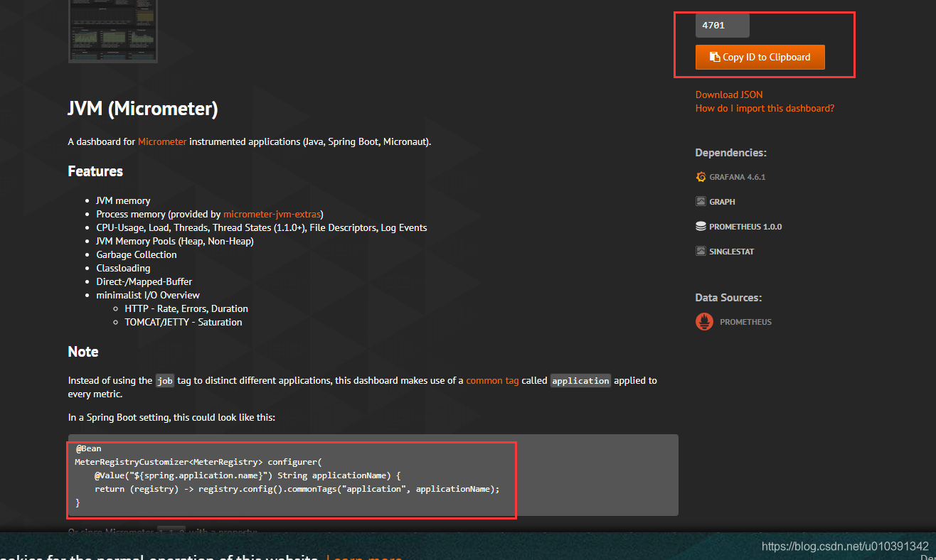
Task: Click the 'SINGLESTAT' dependency label
Action: coord(732,252)
